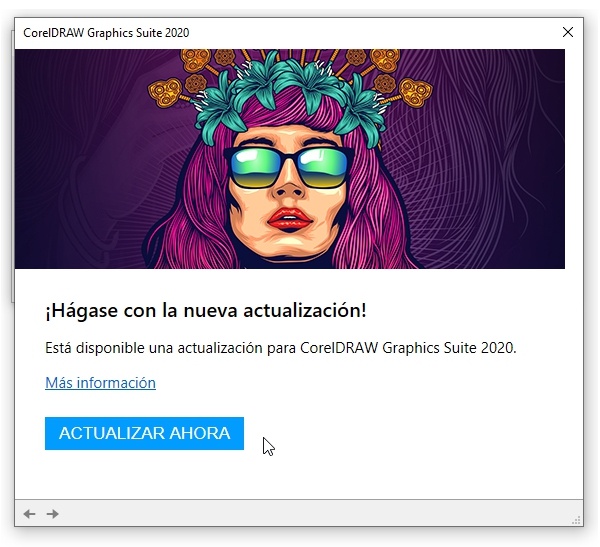This screenshot has width=600, height=547.
Task: Click the ACTUALIZAR AHORA button
Action: pyautogui.click(x=144, y=433)
